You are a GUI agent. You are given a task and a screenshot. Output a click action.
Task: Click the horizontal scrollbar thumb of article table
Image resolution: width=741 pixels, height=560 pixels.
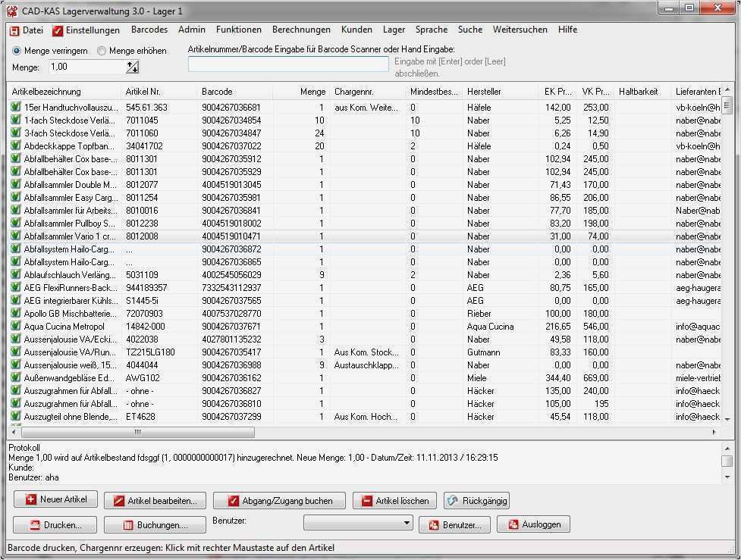[138, 432]
